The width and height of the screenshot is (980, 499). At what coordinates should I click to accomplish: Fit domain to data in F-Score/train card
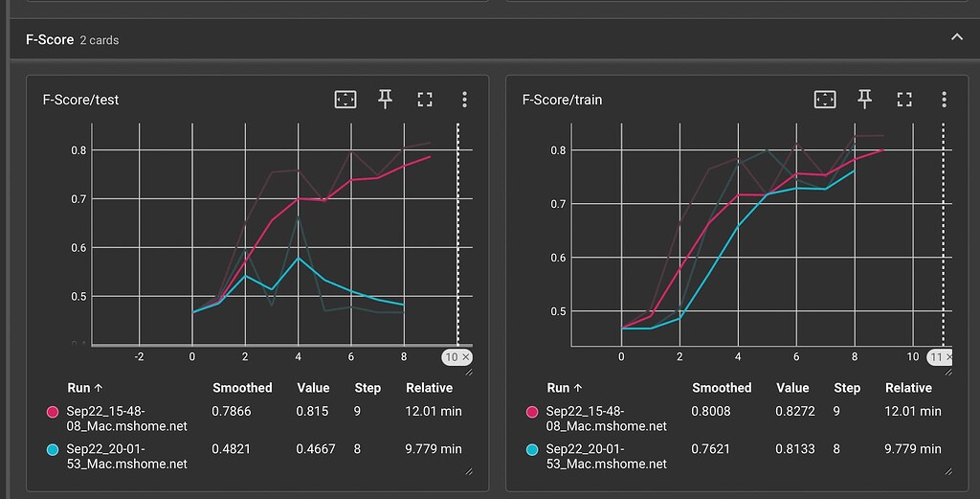825,100
